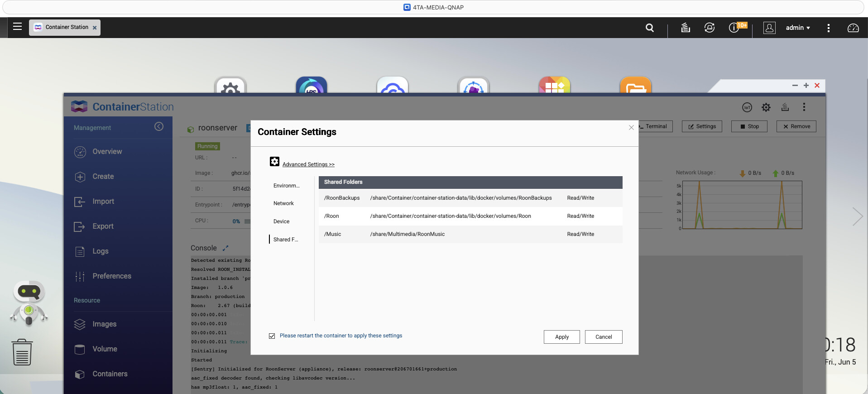Toggle restart container checkbox
Screen dimensions: 868x394
click(272, 336)
